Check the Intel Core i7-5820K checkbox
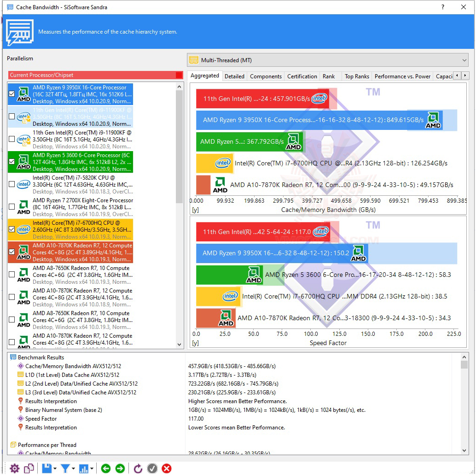The image size is (476, 475). (x=12, y=184)
